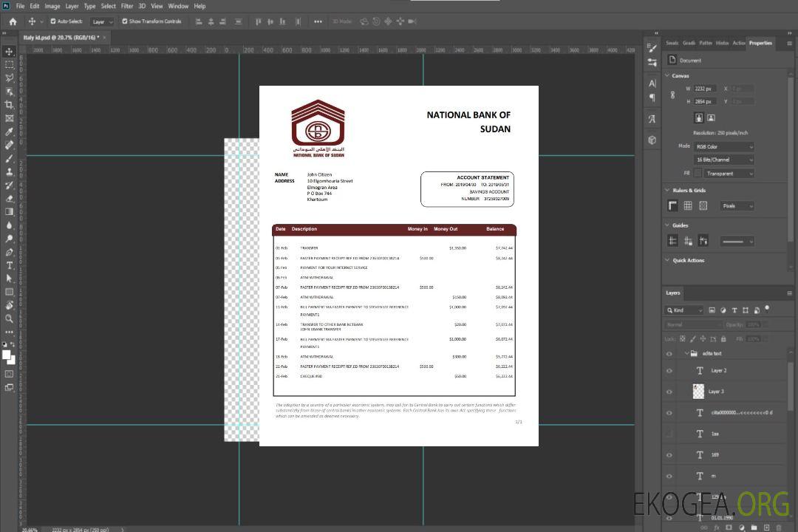Select the Rectangle shape tool
Screen dimensions: 798x532
(x=9, y=292)
